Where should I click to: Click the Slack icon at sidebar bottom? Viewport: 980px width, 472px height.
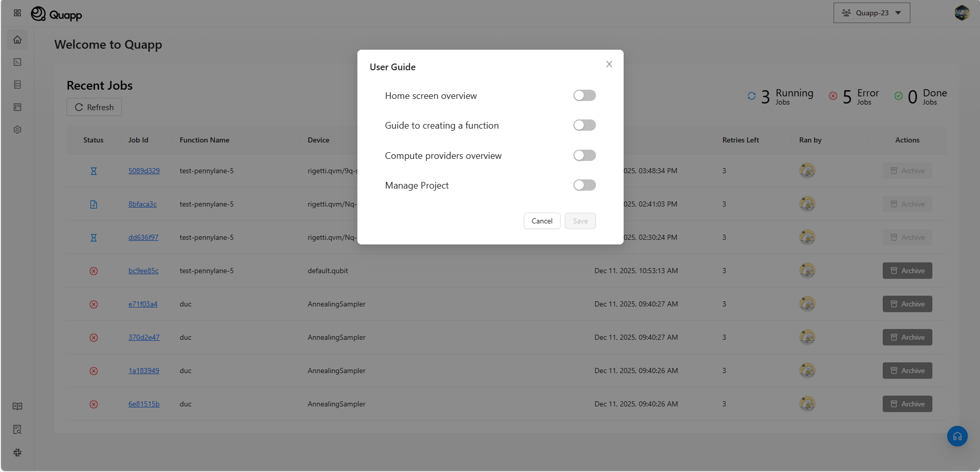[x=17, y=453]
